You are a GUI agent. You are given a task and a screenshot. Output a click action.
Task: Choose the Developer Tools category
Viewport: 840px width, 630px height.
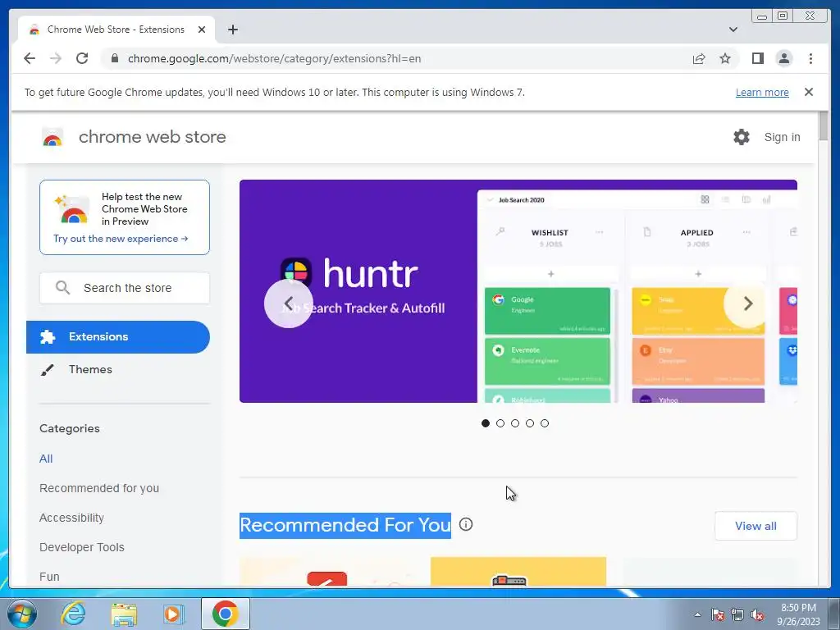click(81, 547)
